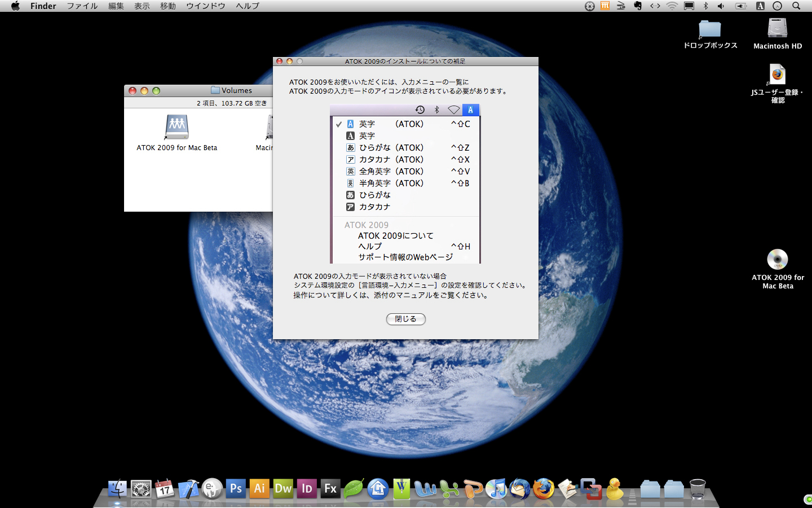812x508 pixels.
Task: Click the 半角英字 (ATOK) entry in the illustration
Action: click(405, 183)
